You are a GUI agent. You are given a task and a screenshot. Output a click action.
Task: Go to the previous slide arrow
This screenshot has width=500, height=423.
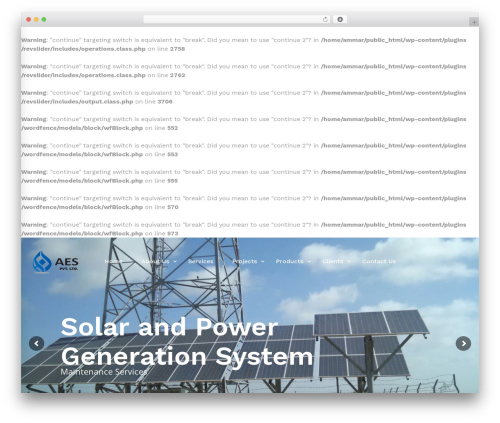point(37,343)
